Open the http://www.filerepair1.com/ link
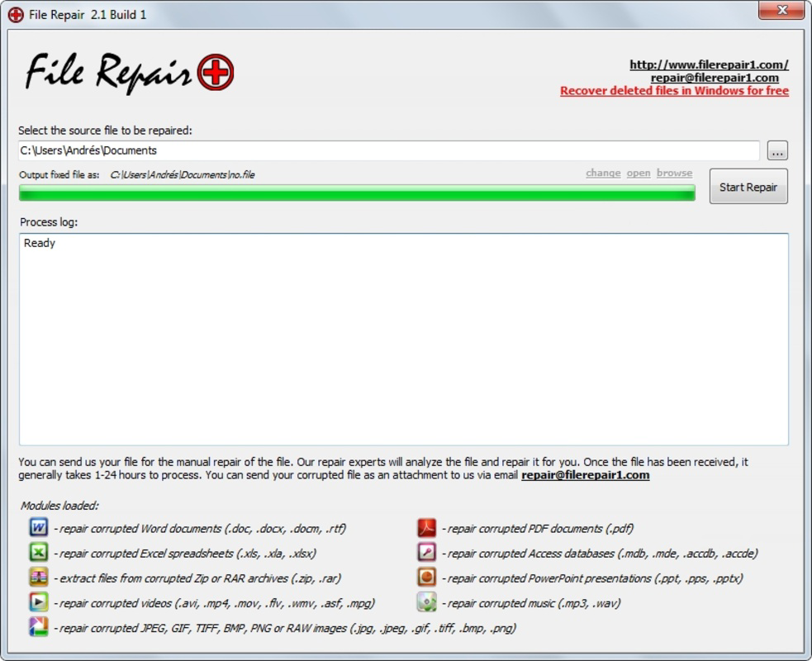The image size is (812, 661). click(709, 64)
